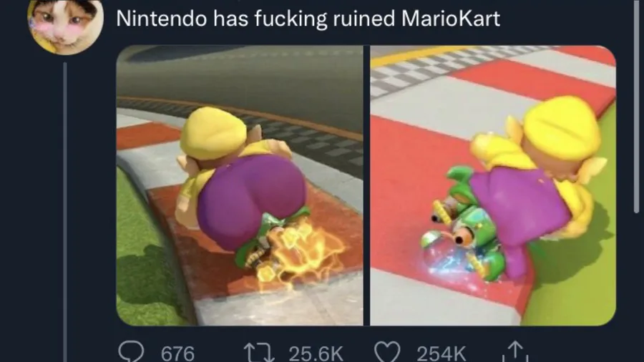Screen dimensions: 644x362
Task: Click the word Nintendo in the tweet
Action: click(162, 19)
